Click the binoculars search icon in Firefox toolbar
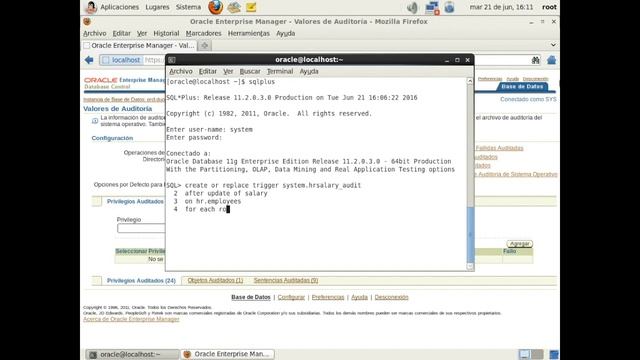 point(536,60)
